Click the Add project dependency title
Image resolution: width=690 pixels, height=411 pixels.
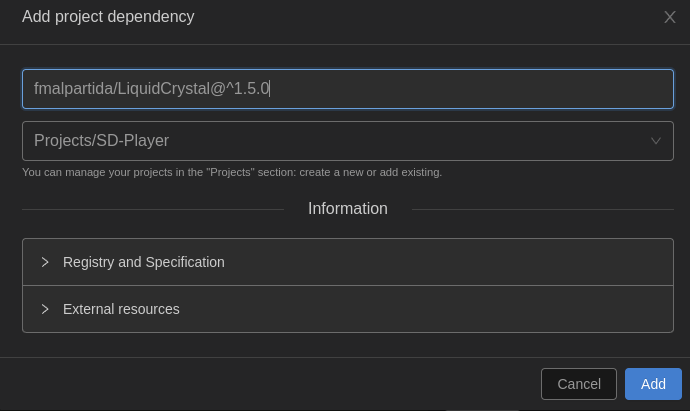108,17
